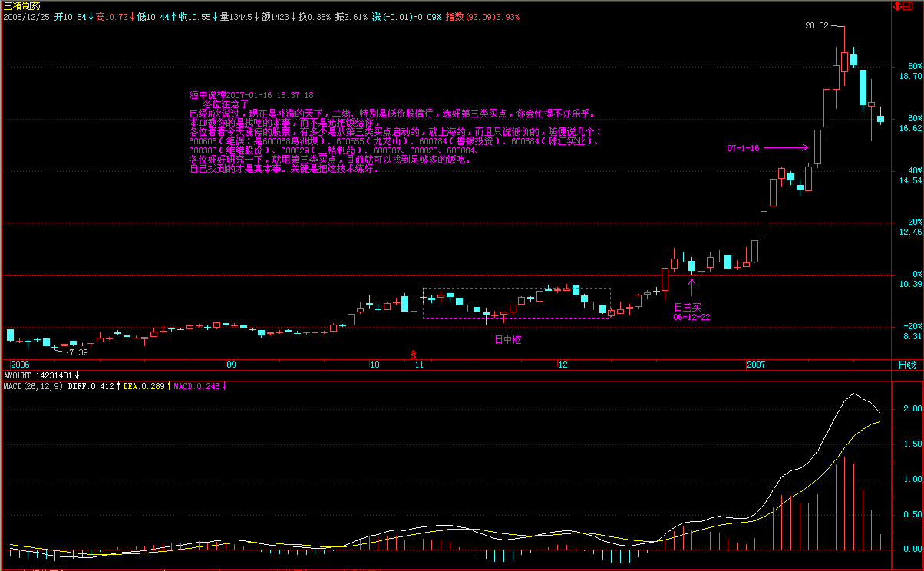
Task: Click the 2007 year marker on timeline
Action: pos(757,365)
